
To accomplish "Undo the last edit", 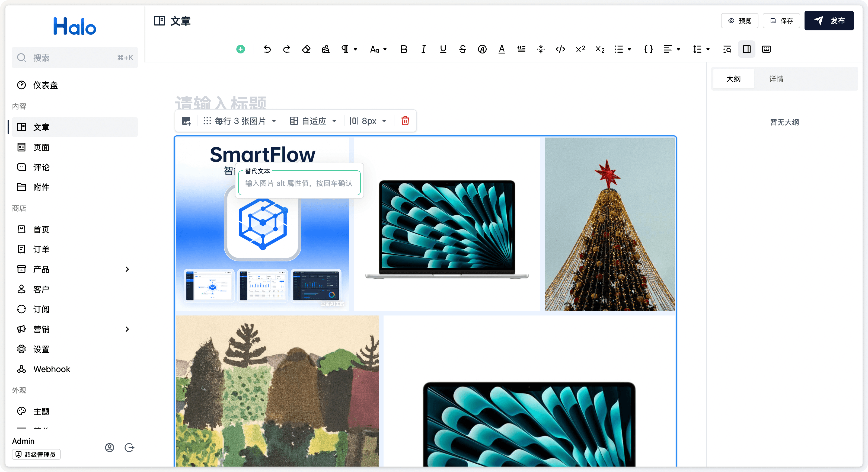I will point(267,49).
